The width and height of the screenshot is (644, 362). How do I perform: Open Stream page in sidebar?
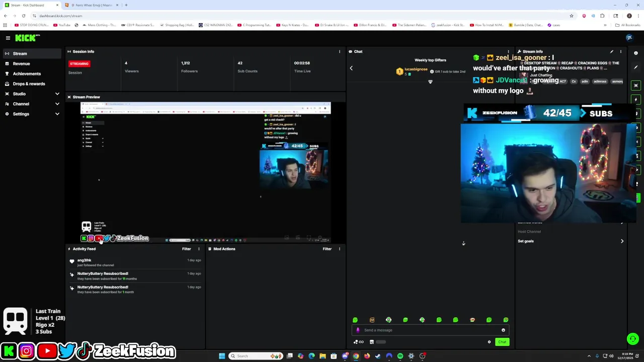pos(32,53)
